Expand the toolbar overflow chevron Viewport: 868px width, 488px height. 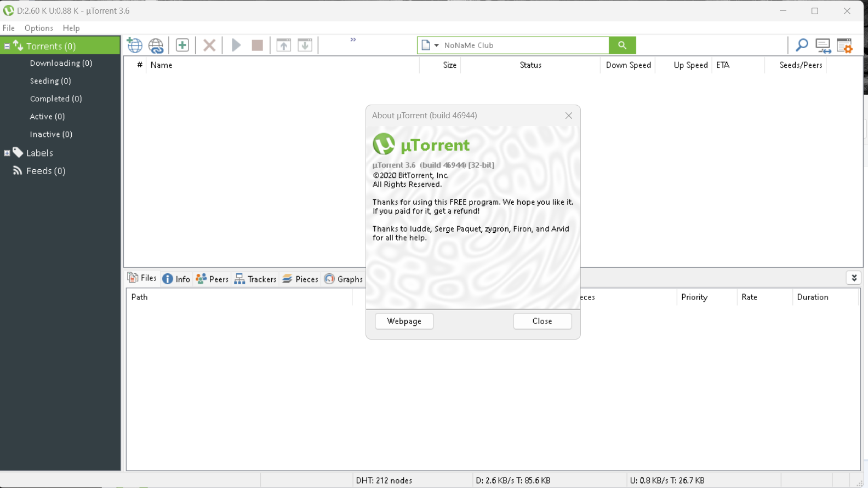[353, 39]
